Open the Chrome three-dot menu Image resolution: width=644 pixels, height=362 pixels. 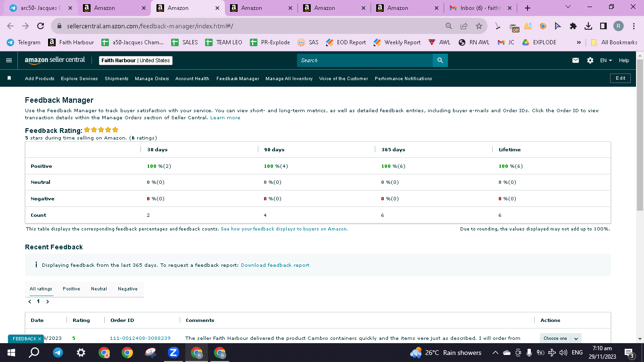click(634, 26)
